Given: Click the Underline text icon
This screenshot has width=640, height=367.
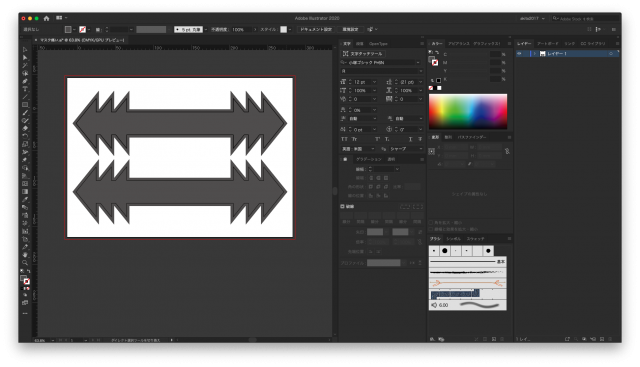Looking at the screenshot, I should click(411, 139).
